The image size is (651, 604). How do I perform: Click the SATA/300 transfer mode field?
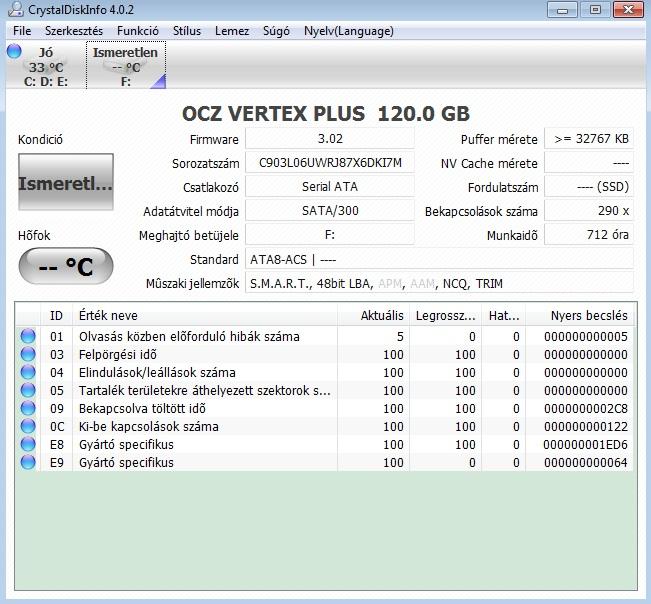click(330, 211)
